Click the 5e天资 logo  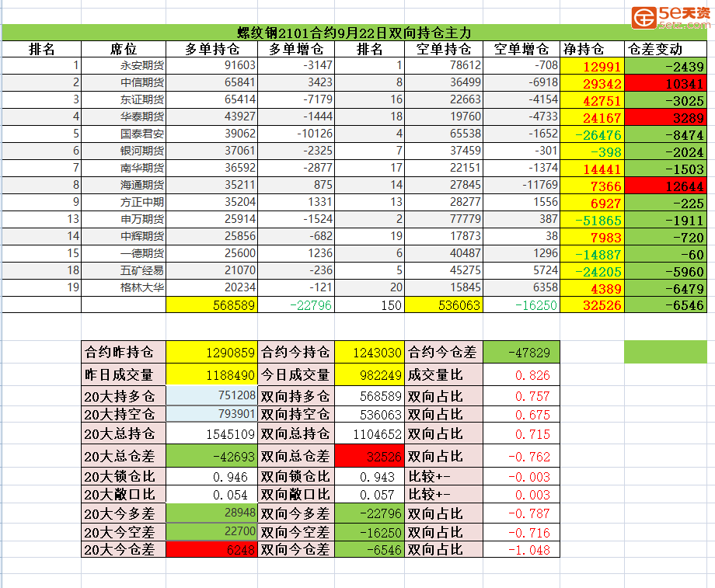(671, 17)
